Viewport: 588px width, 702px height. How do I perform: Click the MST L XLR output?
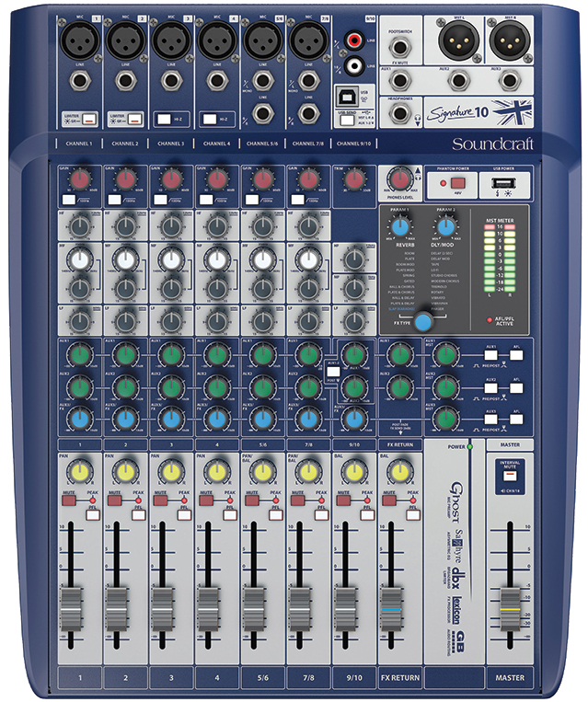[x=455, y=40]
